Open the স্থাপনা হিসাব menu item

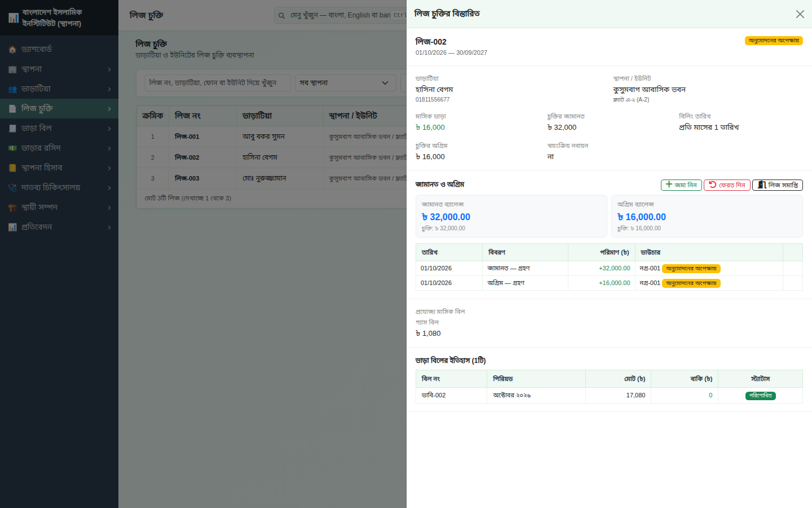tap(59, 168)
